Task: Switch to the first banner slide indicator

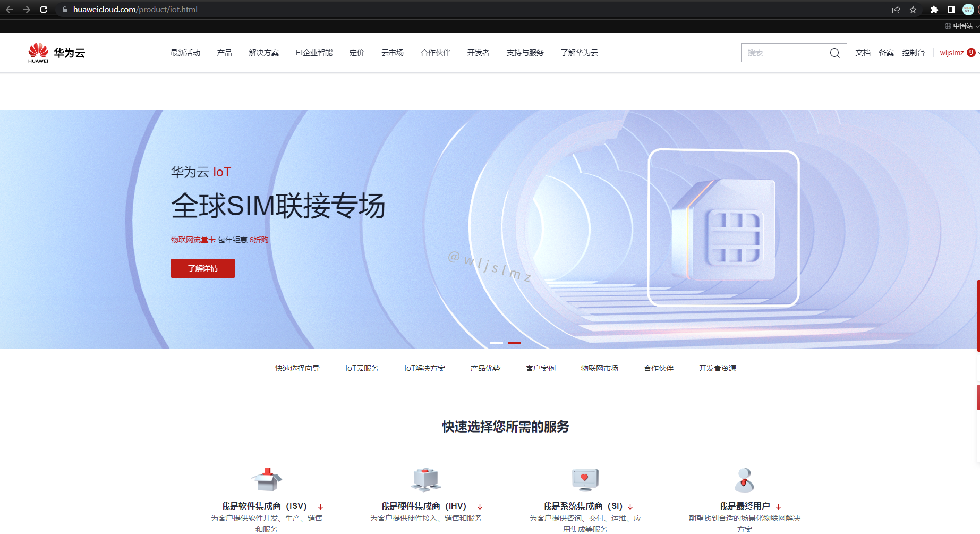Action: (x=497, y=343)
